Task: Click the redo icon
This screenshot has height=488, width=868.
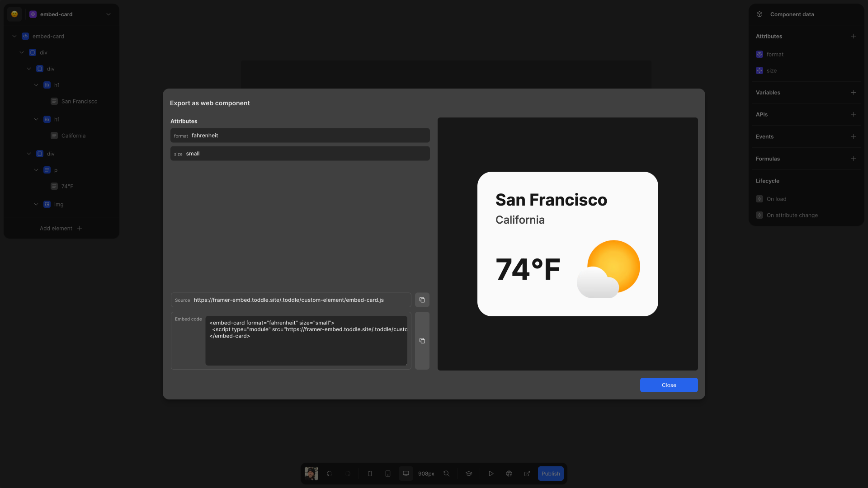Action: [x=348, y=474]
